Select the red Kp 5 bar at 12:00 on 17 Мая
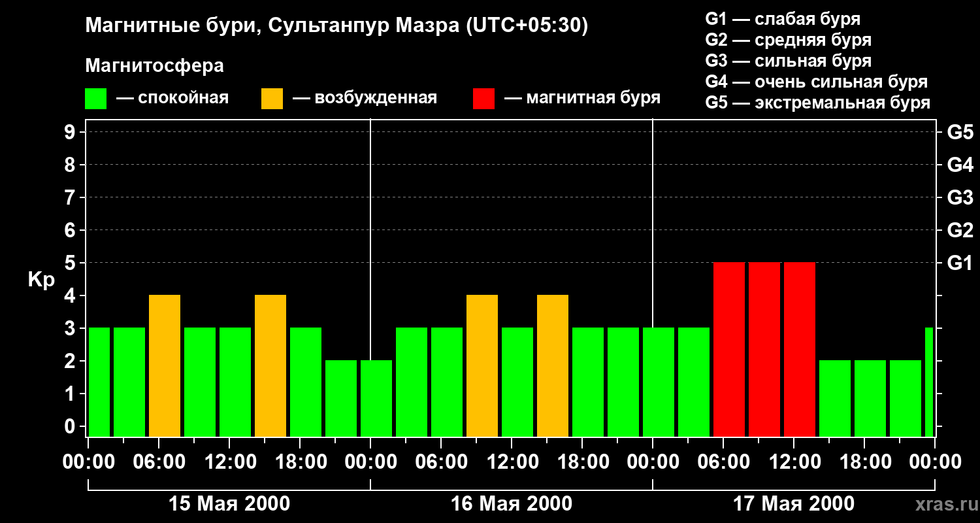The height and width of the screenshot is (523, 980). coord(800,349)
